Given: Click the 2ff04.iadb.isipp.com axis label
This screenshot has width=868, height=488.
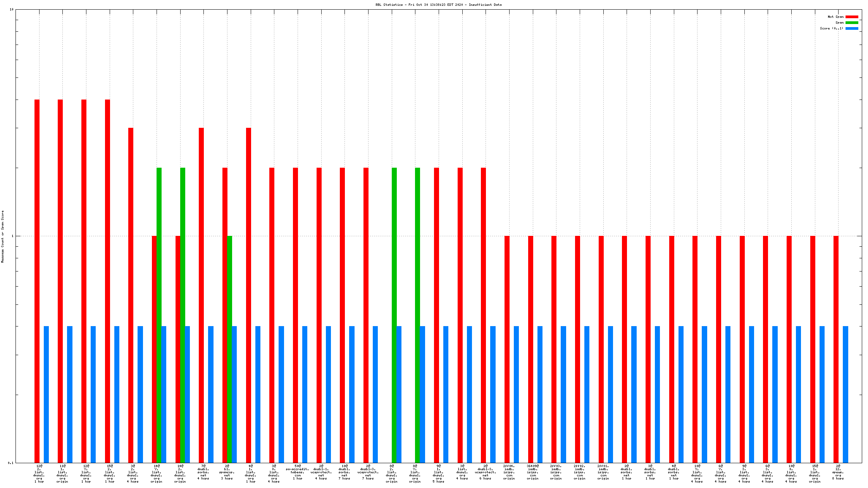Looking at the screenshot, I should point(509,472).
